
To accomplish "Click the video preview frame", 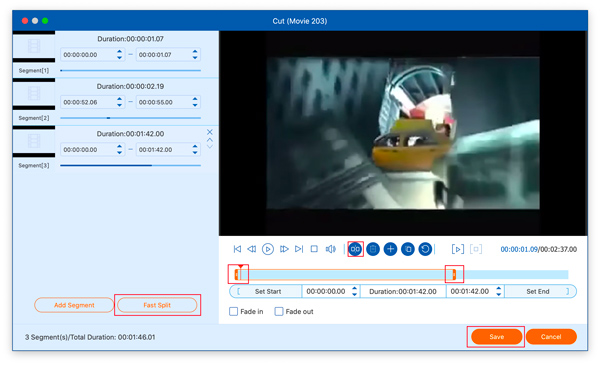I will point(403,133).
